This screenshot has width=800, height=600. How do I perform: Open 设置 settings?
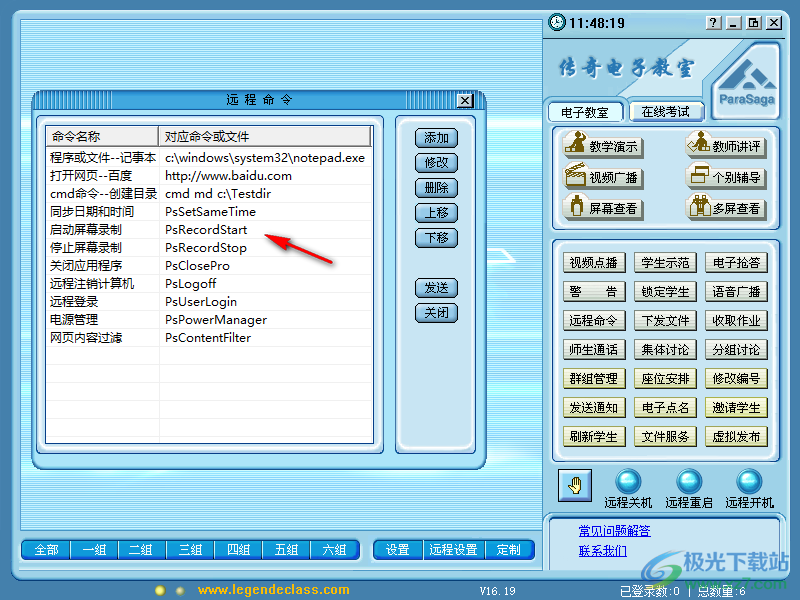[x=398, y=550]
